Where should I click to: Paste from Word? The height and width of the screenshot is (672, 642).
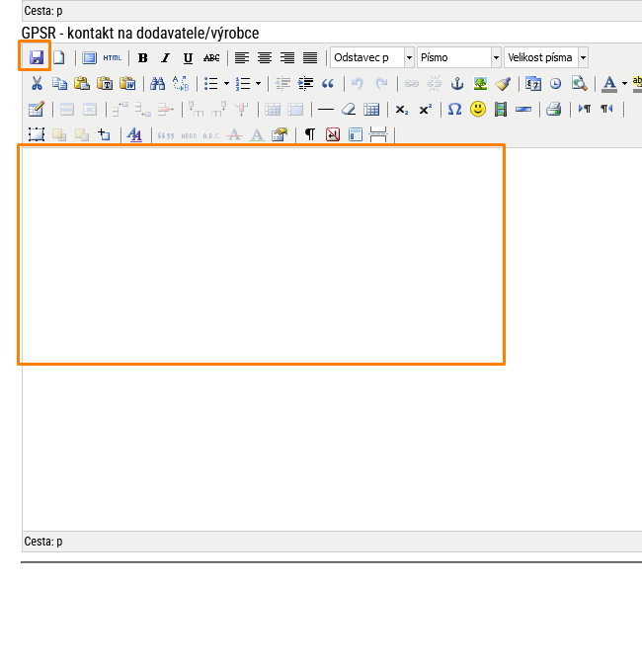pyautogui.click(x=127, y=83)
